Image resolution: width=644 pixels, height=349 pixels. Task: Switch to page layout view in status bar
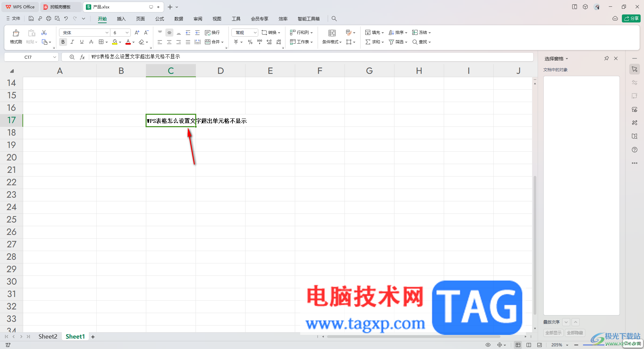529,345
